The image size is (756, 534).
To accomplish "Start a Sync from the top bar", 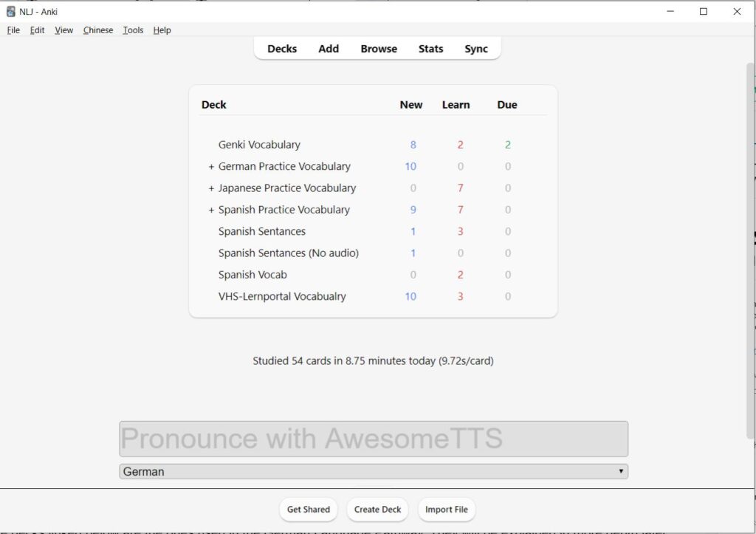I will (x=476, y=49).
